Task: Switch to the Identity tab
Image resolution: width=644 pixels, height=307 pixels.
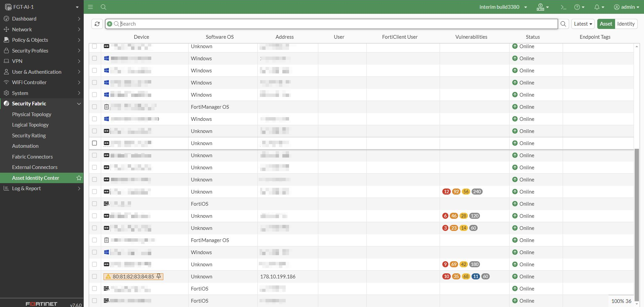Action: pyautogui.click(x=626, y=24)
